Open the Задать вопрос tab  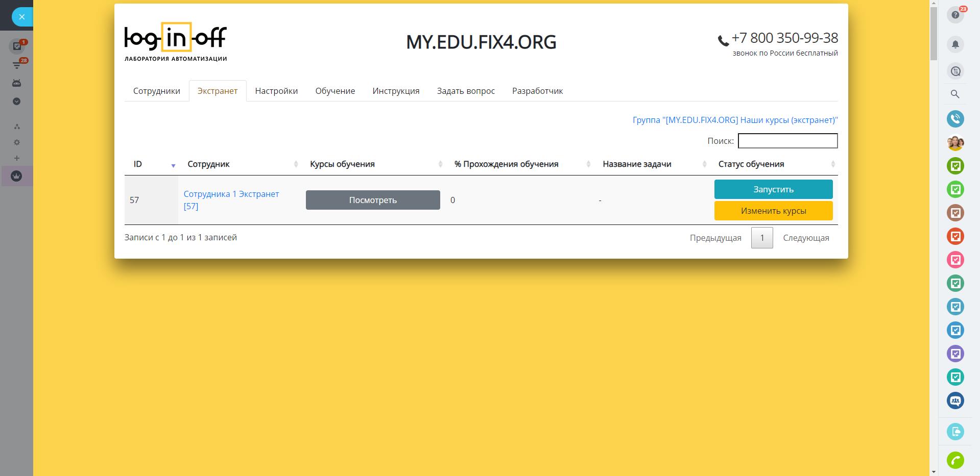pos(466,91)
